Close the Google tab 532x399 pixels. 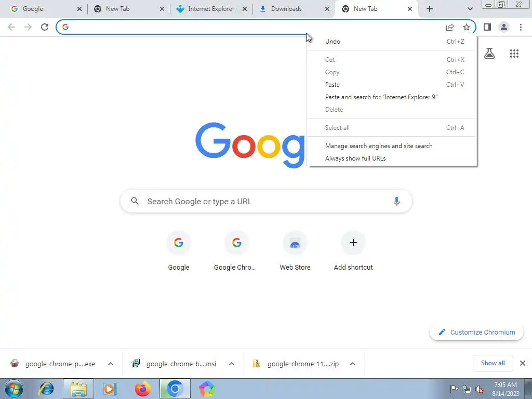[79, 9]
